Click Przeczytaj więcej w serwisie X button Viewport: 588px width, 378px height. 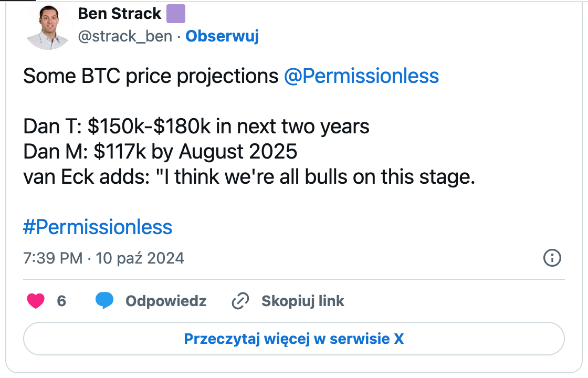pos(294,339)
